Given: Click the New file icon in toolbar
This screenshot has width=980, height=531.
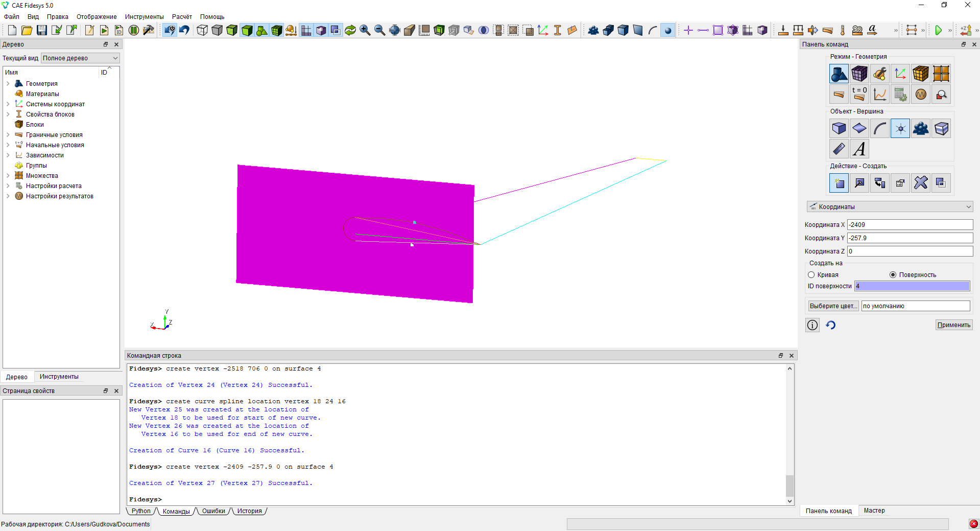Looking at the screenshot, I should coord(12,30).
